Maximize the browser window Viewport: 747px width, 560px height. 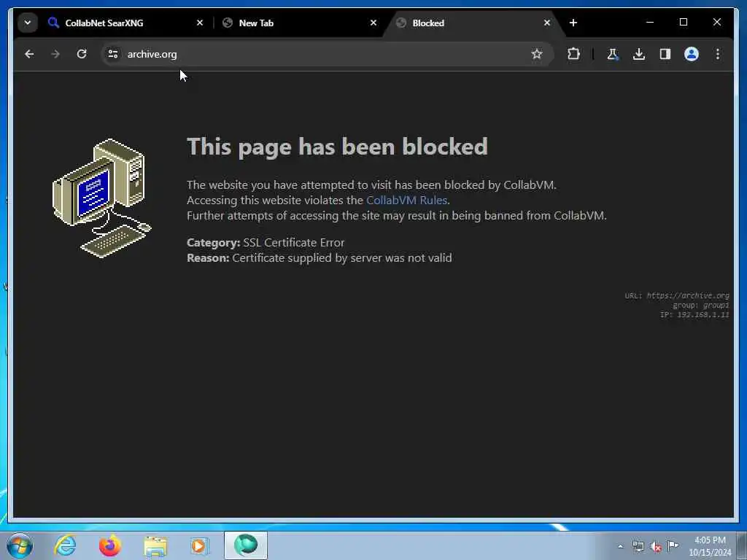[684, 23]
